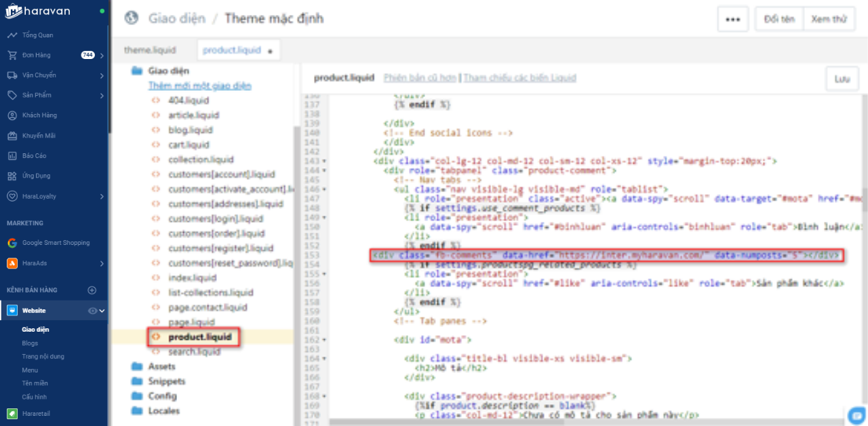Open Trang nội dung submenu item
This screenshot has width=868, height=426.
43,357
